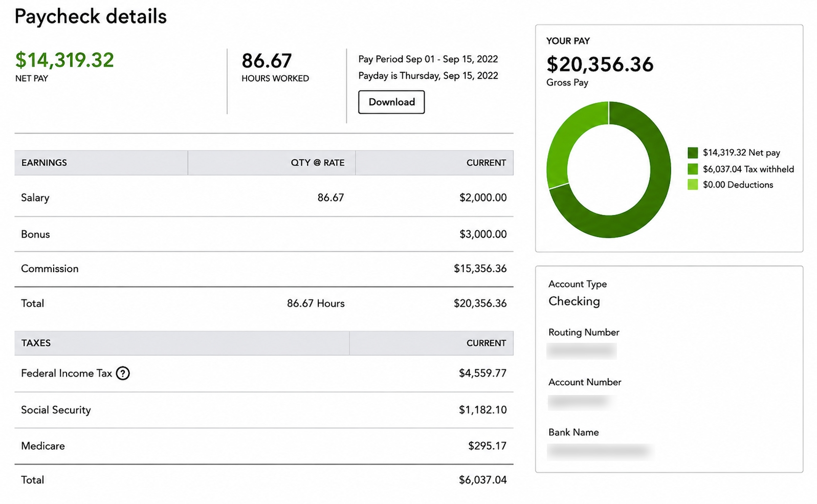Click the Download paycheck button
817x504 pixels.
(391, 102)
